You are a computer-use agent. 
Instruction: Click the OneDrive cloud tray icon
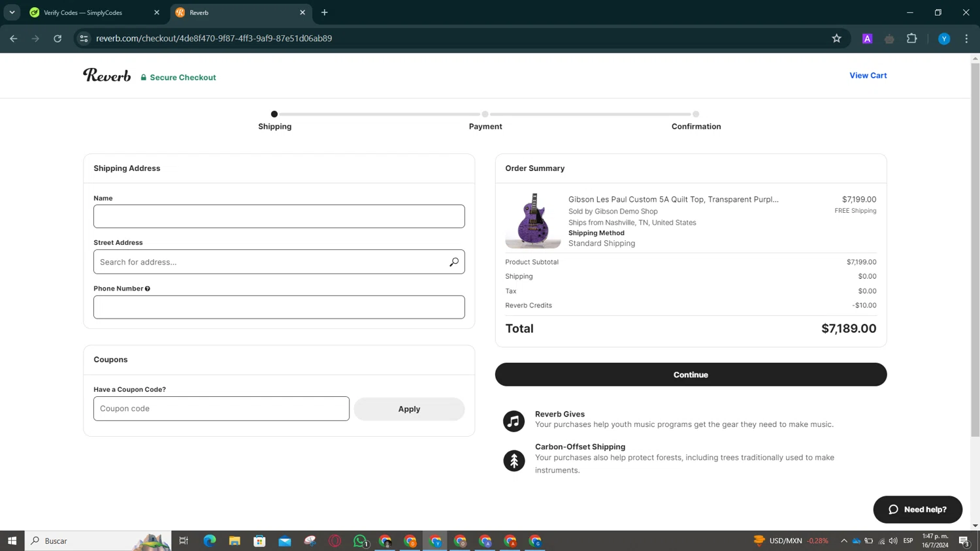coord(856,541)
